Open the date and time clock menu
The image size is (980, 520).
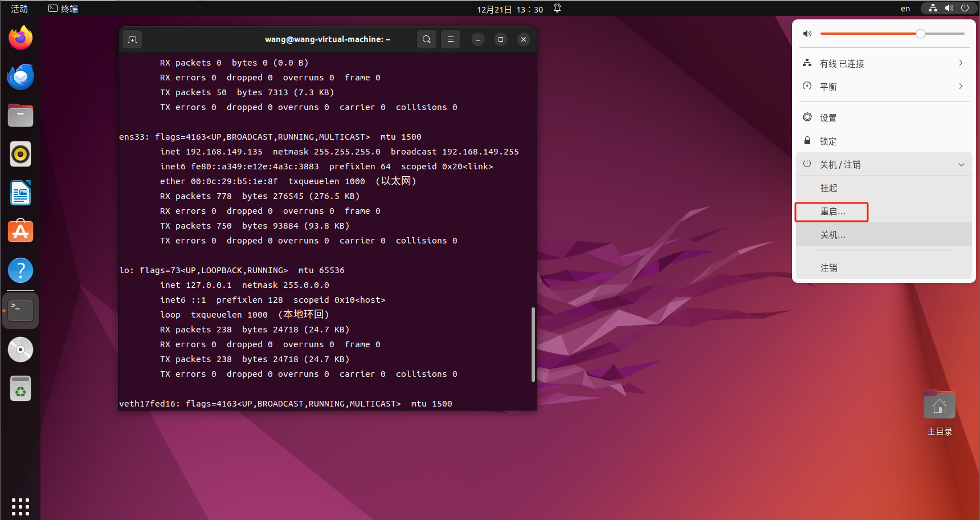510,9
